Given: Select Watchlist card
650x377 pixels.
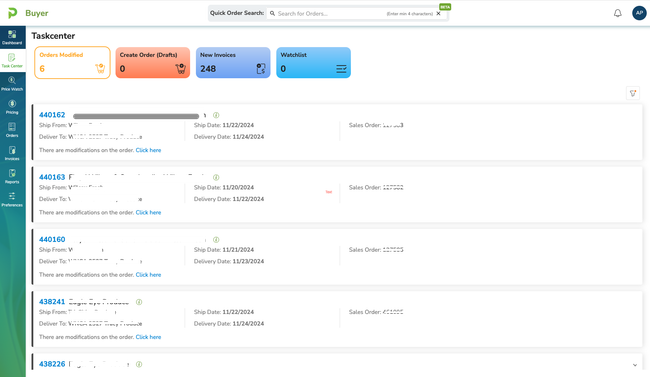Looking at the screenshot, I should coord(313,63).
